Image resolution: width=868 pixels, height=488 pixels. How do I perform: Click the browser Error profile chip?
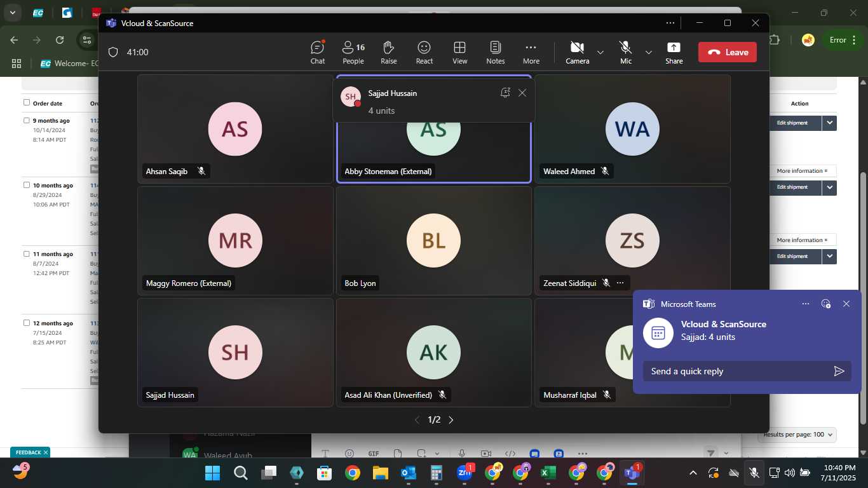842,40
